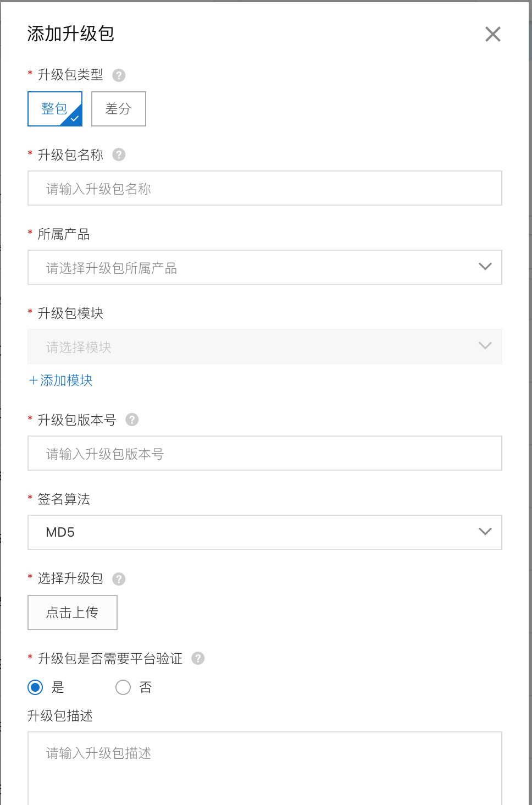Select the 差分 package type
532x805 pixels.
119,109
